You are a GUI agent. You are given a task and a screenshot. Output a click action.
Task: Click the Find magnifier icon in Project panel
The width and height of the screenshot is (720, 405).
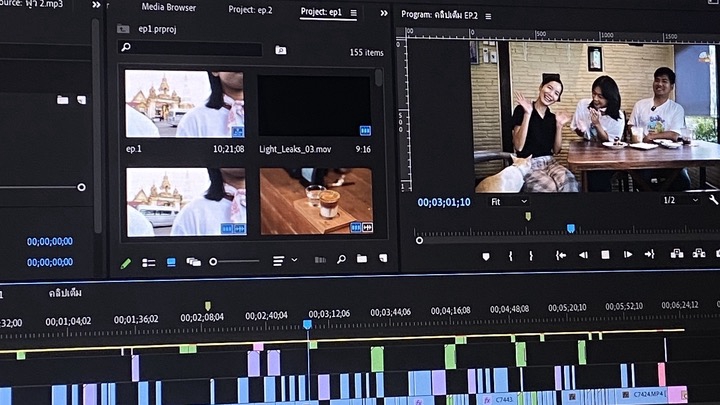point(341,260)
